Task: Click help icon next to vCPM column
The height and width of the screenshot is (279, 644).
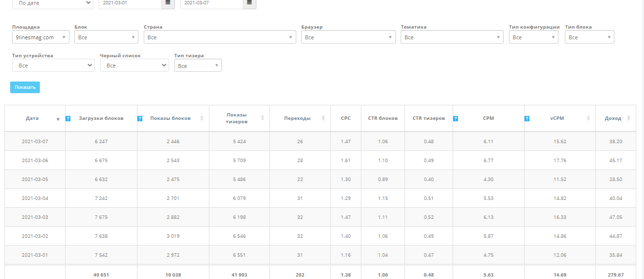Action: tap(527, 118)
